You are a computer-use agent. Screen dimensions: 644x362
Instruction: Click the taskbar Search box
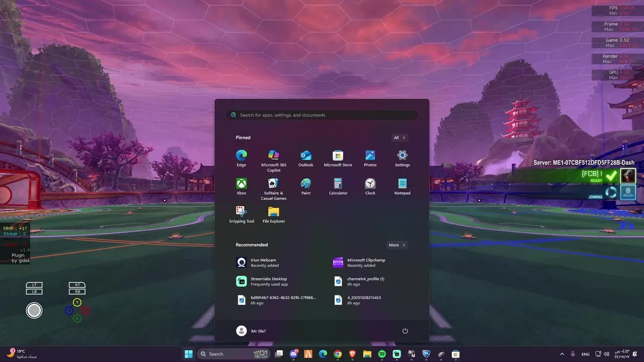pyautogui.click(x=234, y=354)
